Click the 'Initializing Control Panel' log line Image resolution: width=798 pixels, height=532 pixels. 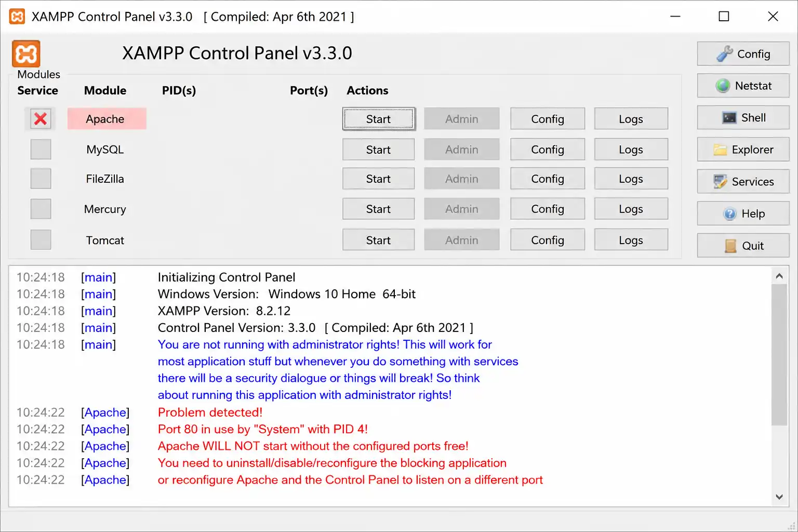pyautogui.click(x=227, y=277)
